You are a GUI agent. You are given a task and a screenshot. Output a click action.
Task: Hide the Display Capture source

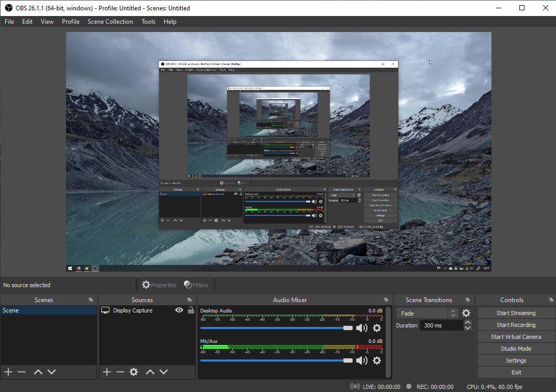tap(179, 310)
